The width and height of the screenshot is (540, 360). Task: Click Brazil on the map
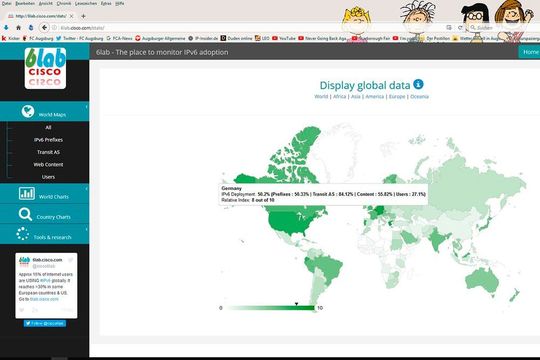point(327,269)
